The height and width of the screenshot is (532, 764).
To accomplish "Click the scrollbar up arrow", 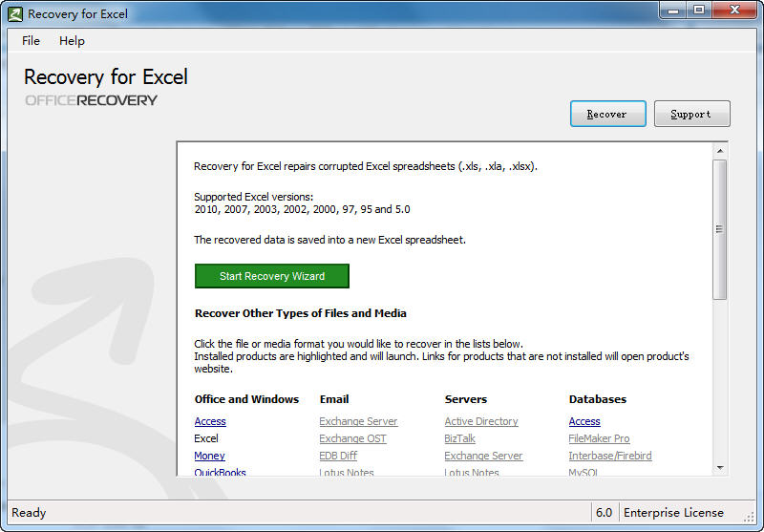I will [x=720, y=150].
